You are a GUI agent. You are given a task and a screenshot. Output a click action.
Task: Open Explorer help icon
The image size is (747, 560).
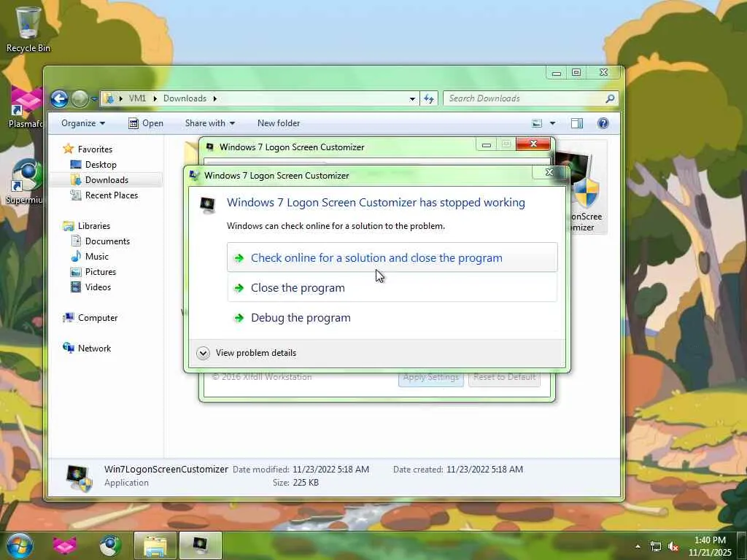coord(603,123)
